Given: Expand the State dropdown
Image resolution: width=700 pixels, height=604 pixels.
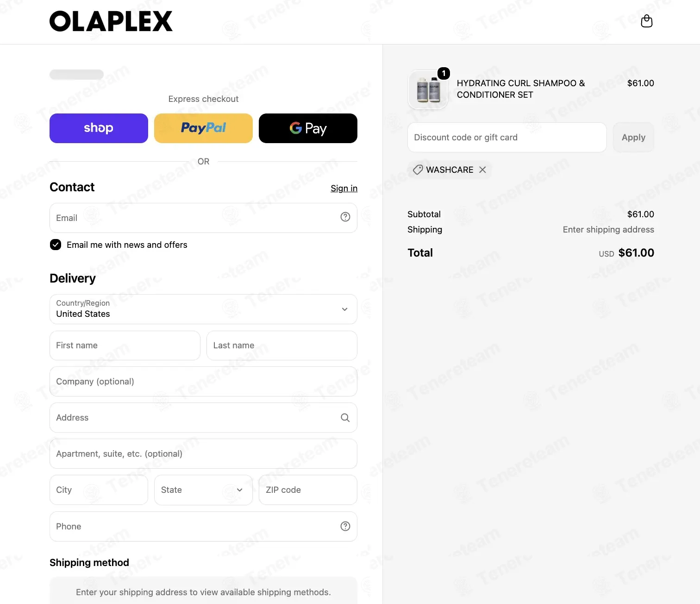Looking at the screenshot, I should pyautogui.click(x=203, y=490).
